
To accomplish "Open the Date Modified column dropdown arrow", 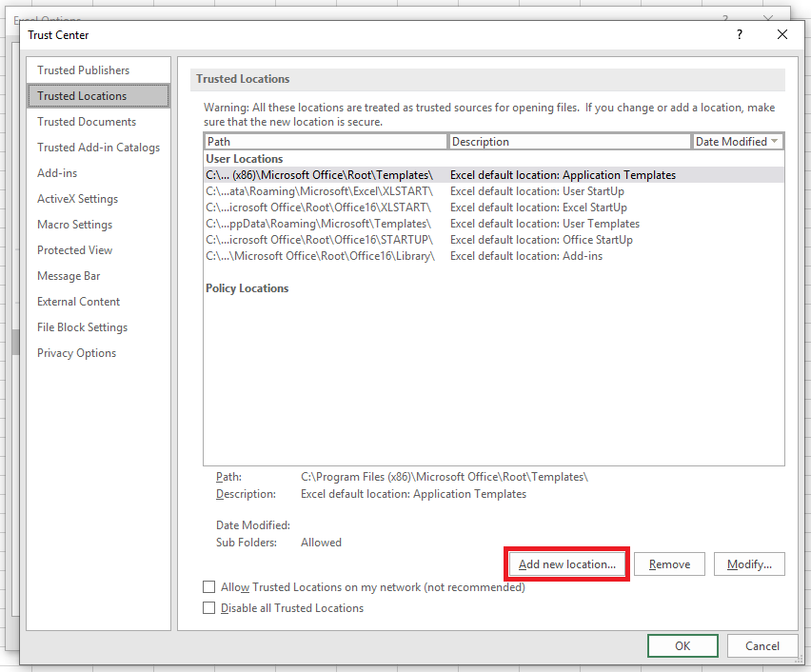I will pyautogui.click(x=774, y=141).
